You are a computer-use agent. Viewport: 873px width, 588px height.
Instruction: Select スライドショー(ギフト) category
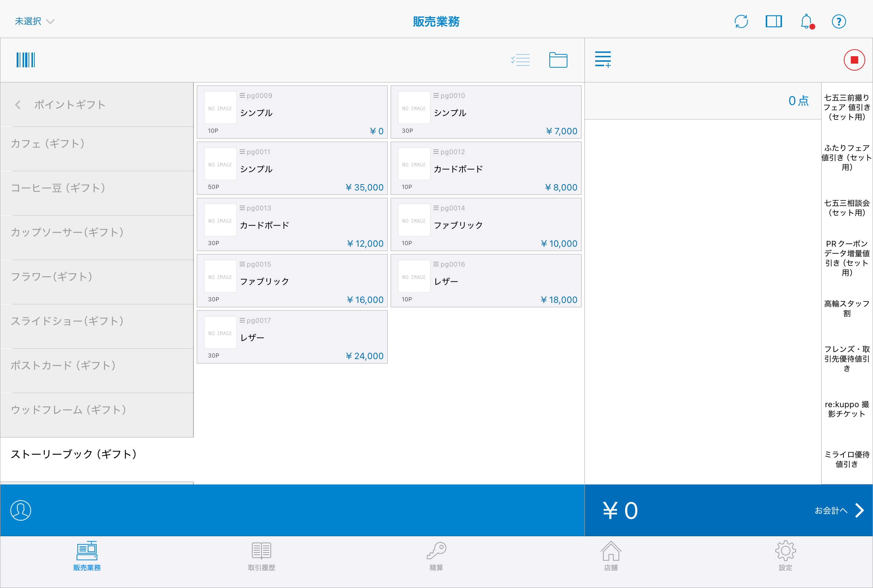(97, 326)
